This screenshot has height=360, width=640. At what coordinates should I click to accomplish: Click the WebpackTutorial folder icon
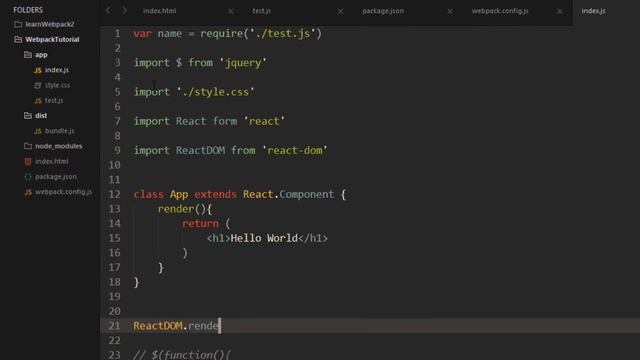coord(18,39)
